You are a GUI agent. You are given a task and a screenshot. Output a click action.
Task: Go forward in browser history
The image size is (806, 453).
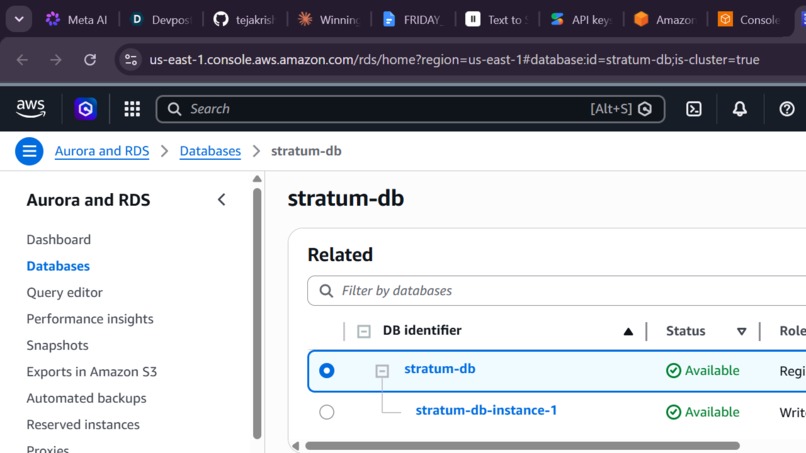click(56, 60)
